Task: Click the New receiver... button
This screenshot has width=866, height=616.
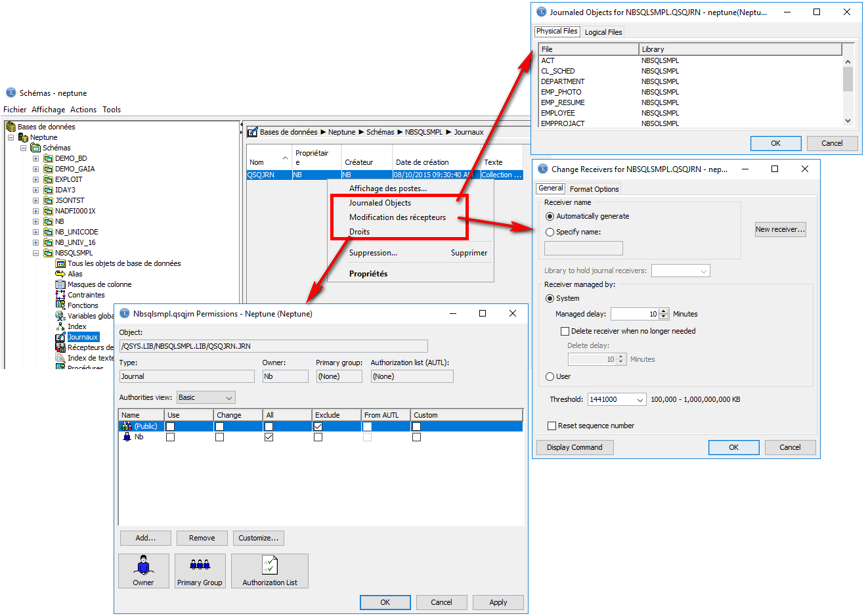Action: 780,229
